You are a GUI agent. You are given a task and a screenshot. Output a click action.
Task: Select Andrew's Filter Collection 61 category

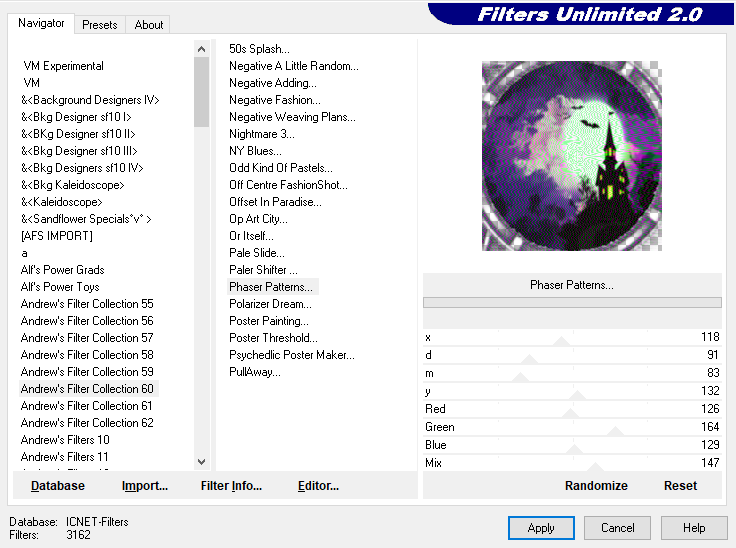[87, 406]
